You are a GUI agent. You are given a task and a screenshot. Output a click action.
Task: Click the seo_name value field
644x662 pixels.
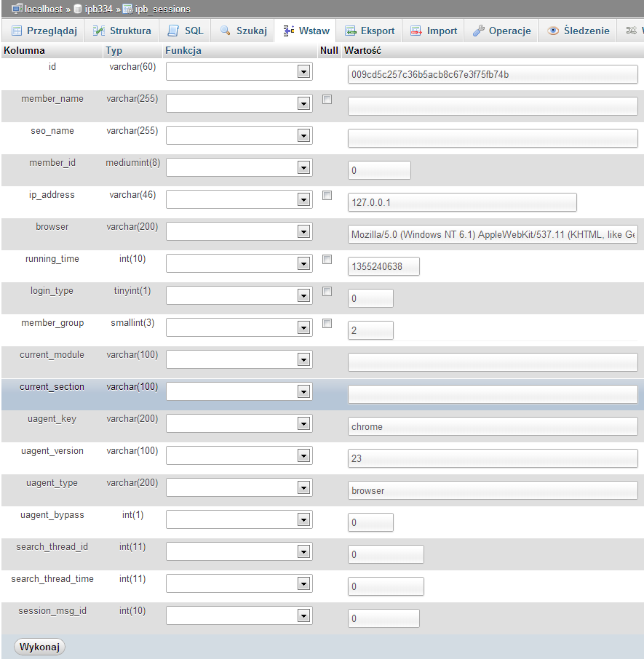pyautogui.click(x=493, y=138)
